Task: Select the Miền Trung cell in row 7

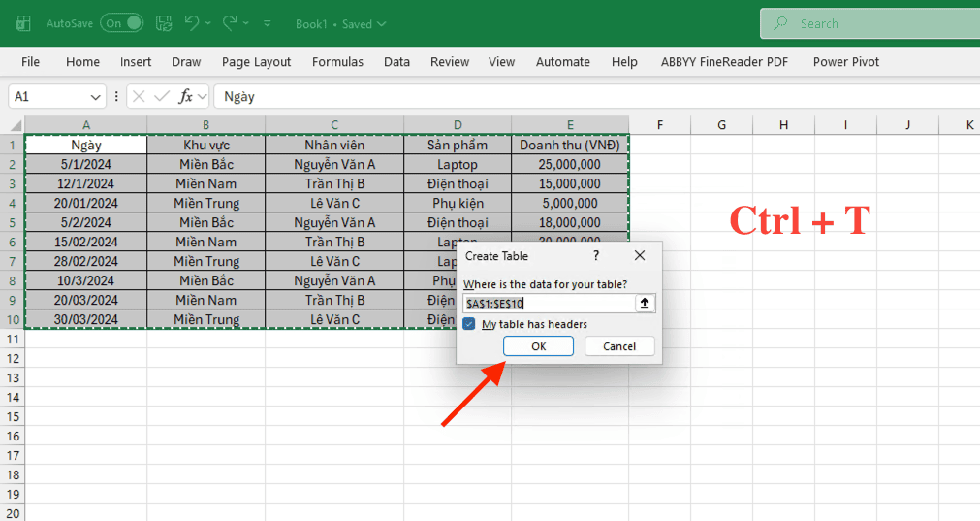Action: pyautogui.click(x=206, y=261)
